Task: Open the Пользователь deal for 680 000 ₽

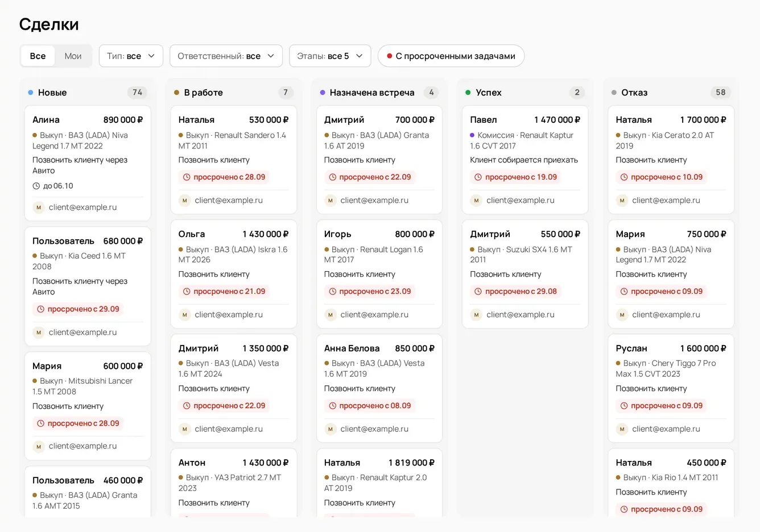Action: click(88, 286)
